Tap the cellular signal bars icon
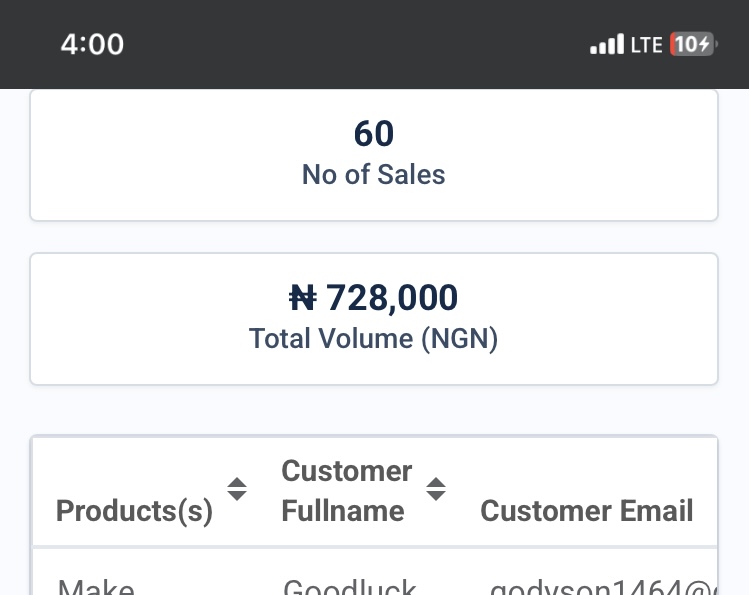 (607, 44)
